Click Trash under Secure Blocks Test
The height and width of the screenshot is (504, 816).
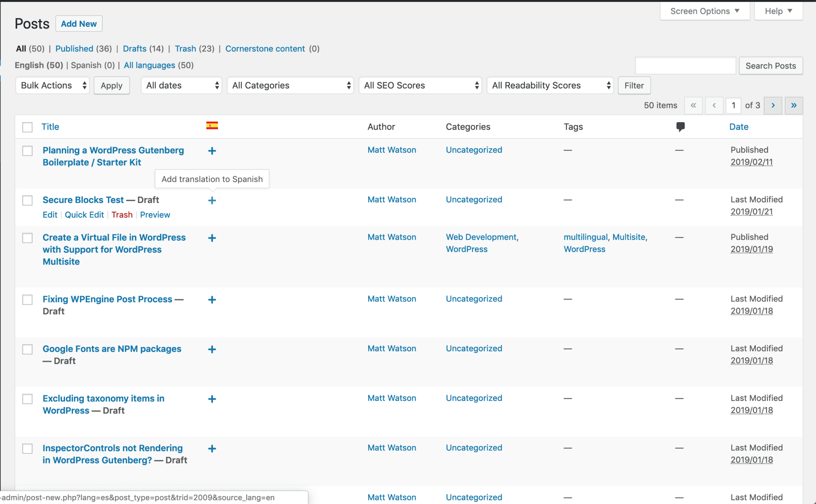[x=122, y=215]
